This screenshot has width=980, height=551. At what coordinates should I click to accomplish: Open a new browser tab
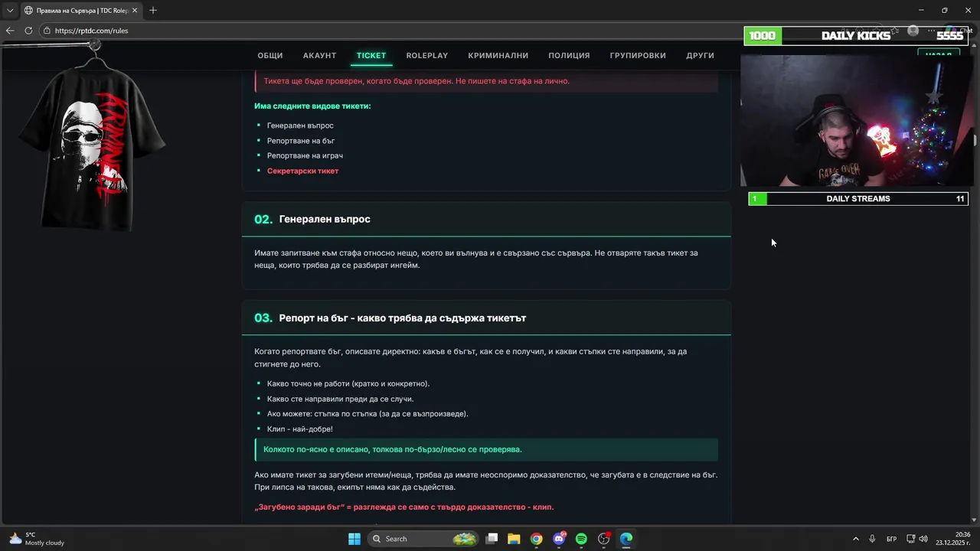(153, 10)
